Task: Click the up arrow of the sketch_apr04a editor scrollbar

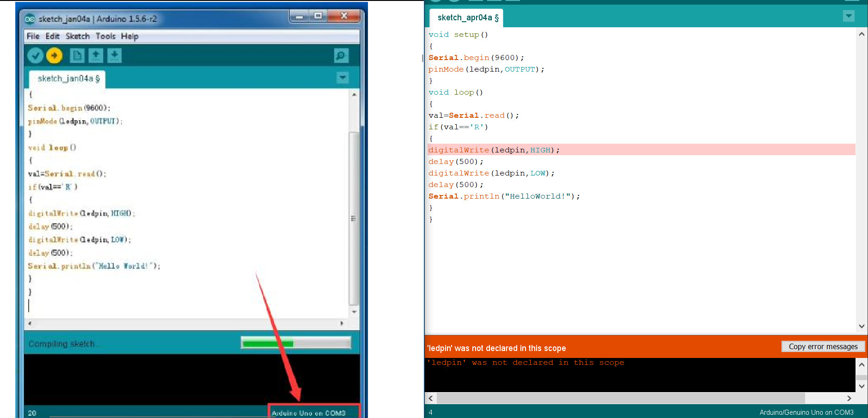Action: pos(862,34)
